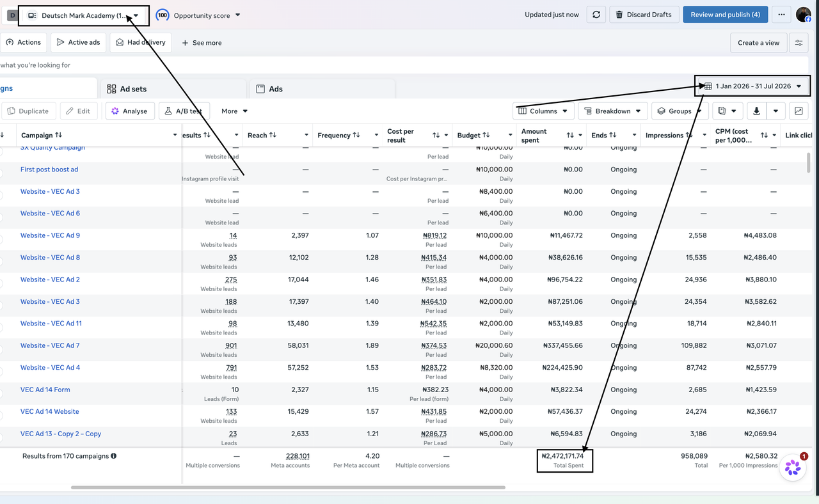Click the horizontal scrollbar below the table
Viewport: 819px width, 504px height.
[x=288, y=487]
